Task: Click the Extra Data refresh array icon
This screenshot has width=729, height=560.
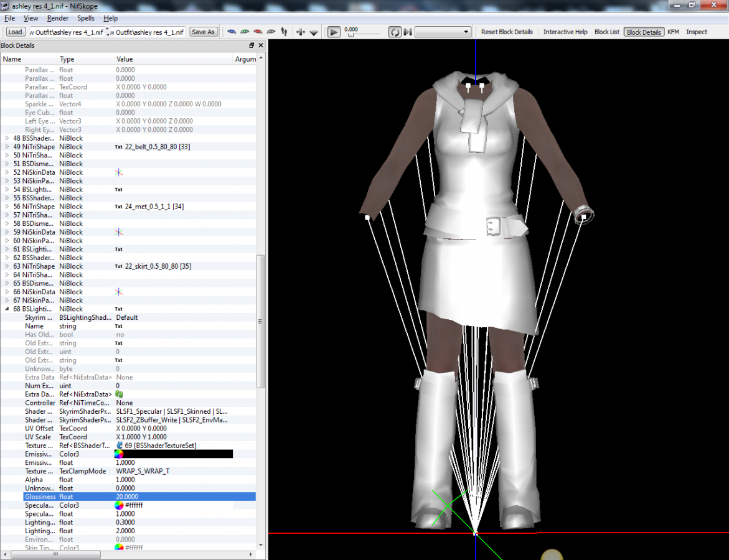Action: click(x=120, y=394)
